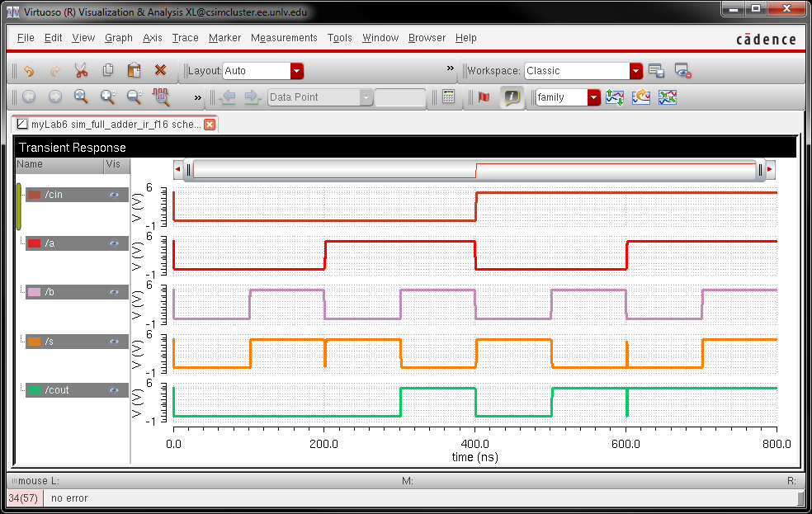
Task: Open the calculator tool icon
Action: (x=448, y=97)
